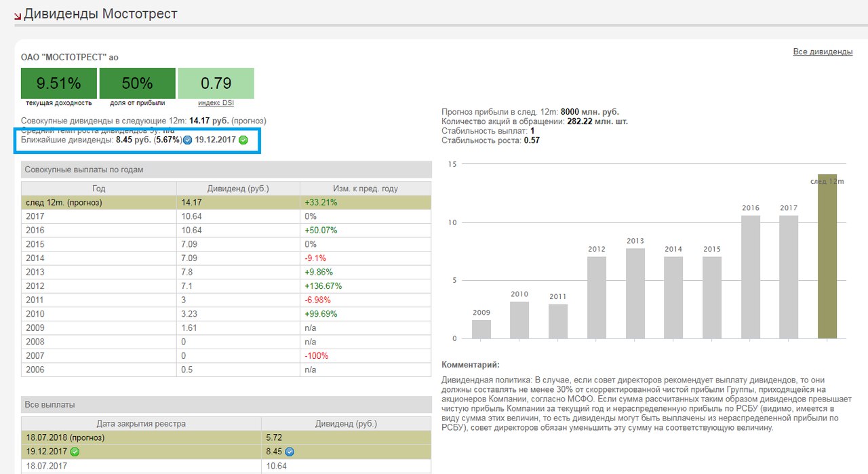
Task: Click the 5.72 forecast dividend cell
Action: pos(347,437)
